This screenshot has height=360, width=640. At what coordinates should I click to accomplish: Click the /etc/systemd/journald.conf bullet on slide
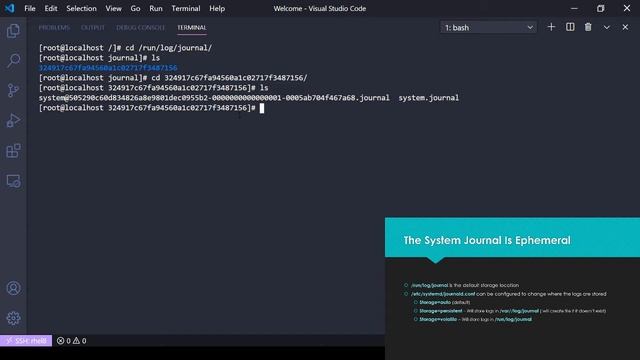click(509, 294)
